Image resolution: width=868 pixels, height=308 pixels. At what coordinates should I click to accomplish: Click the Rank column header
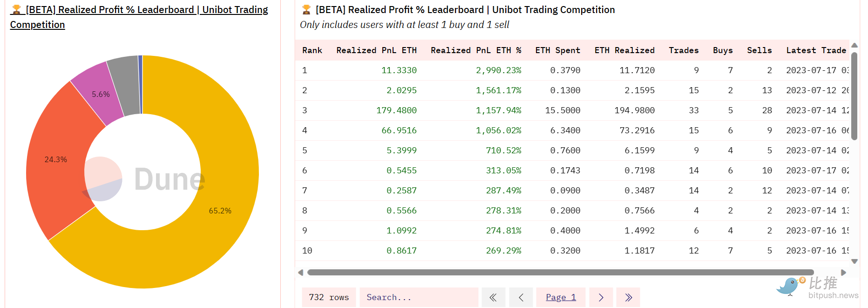pos(312,50)
